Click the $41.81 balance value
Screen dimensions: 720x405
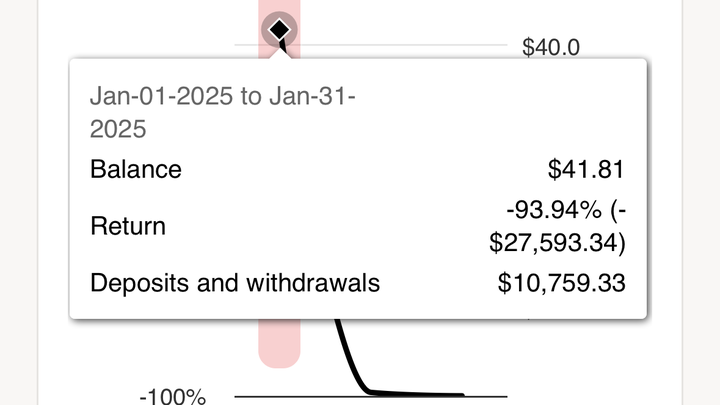point(586,169)
